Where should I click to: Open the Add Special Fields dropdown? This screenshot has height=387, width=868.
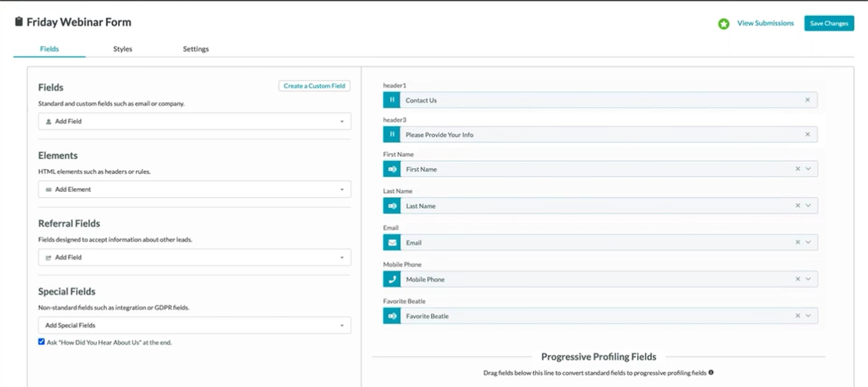point(194,325)
